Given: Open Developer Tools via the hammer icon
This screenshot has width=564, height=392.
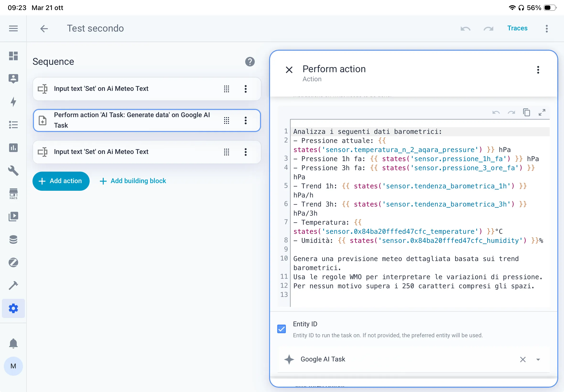Looking at the screenshot, I should pyautogui.click(x=13, y=285).
